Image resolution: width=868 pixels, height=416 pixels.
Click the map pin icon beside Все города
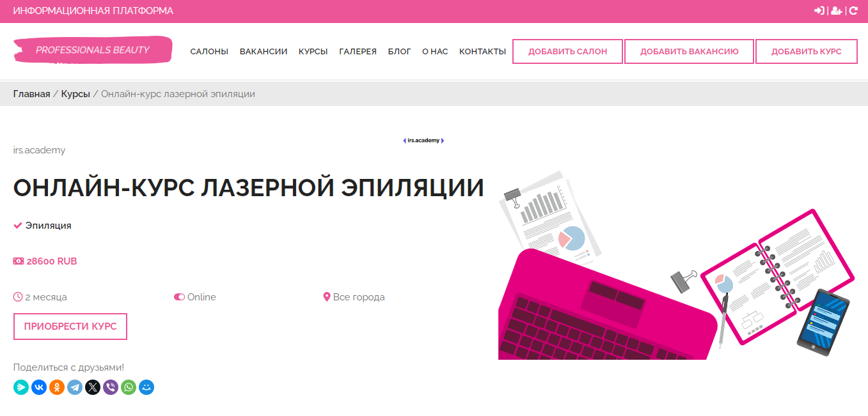327,297
